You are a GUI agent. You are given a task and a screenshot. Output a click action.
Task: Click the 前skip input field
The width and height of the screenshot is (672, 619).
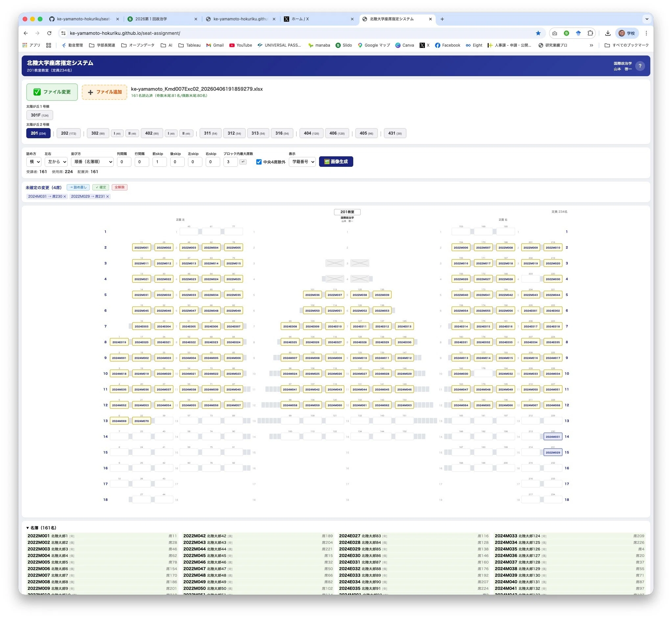click(159, 162)
